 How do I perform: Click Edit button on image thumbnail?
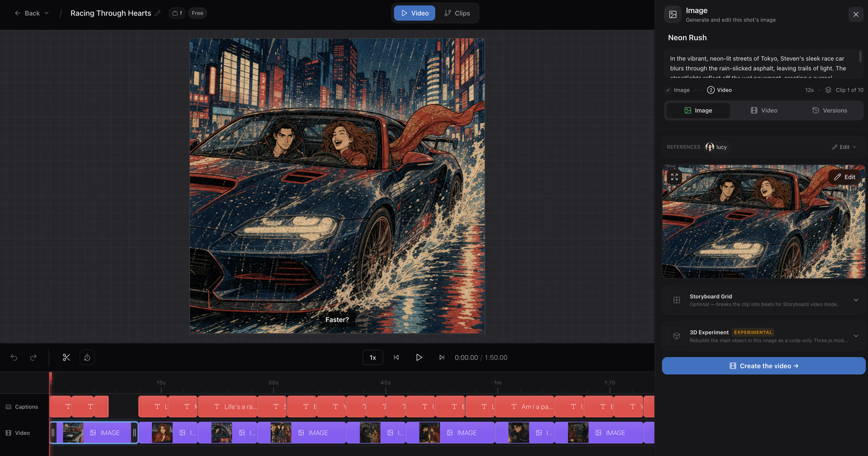844,177
